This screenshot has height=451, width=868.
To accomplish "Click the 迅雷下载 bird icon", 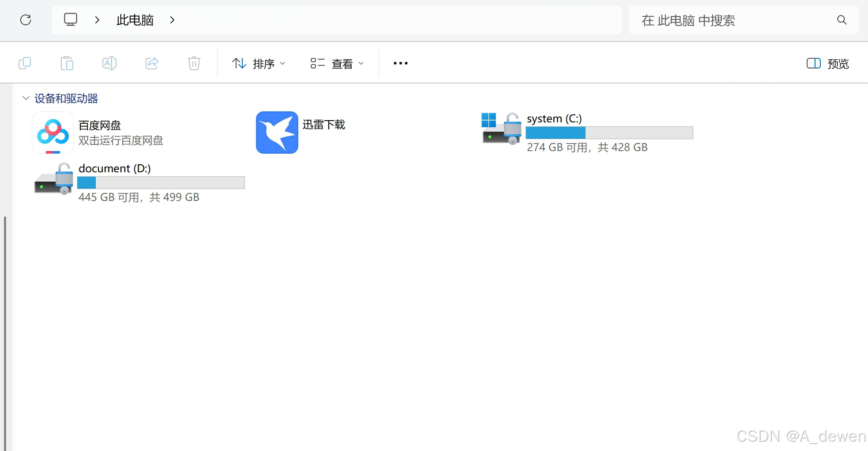I will 277,133.
